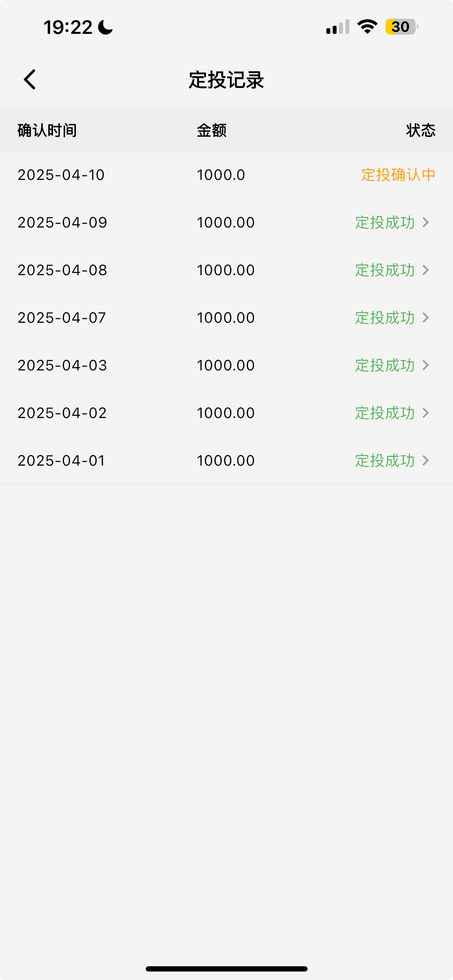The width and height of the screenshot is (453, 980).
Task: Open chevron for 2025-04-01 record
Action: click(x=426, y=460)
